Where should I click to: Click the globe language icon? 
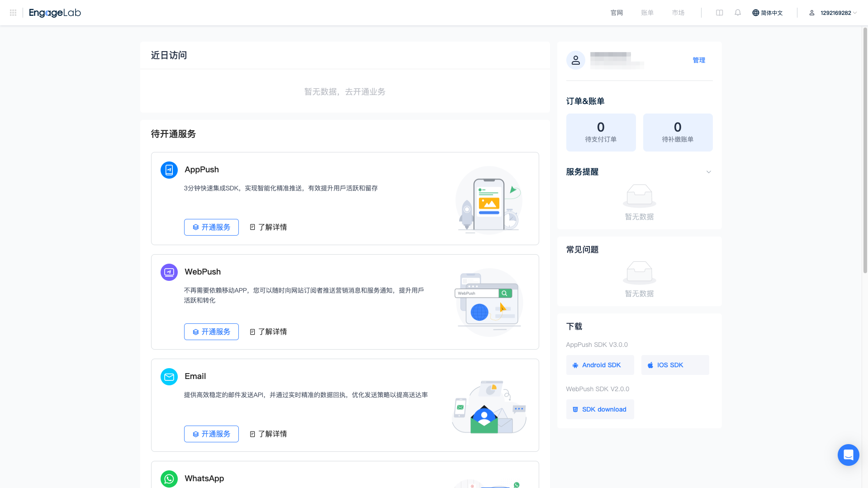click(x=755, y=13)
